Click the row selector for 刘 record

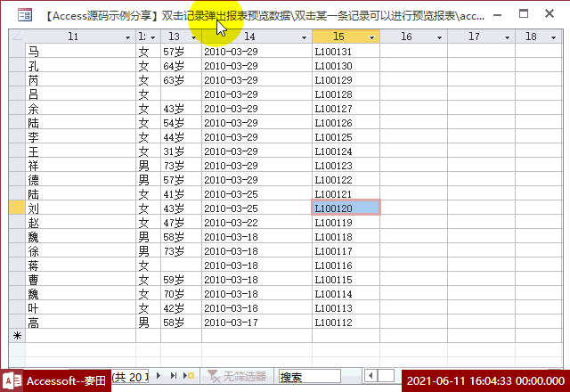(x=17, y=208)
